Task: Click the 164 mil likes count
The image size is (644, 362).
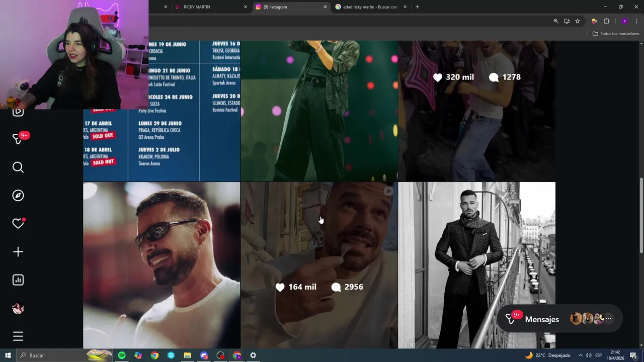Action: click(296, 287)
